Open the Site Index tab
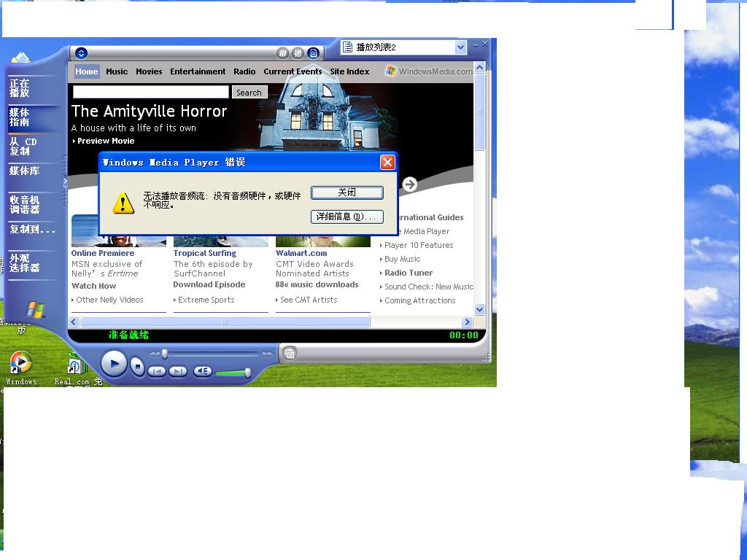Viewport: 747px width, 560px height. (x=349, y=71)
